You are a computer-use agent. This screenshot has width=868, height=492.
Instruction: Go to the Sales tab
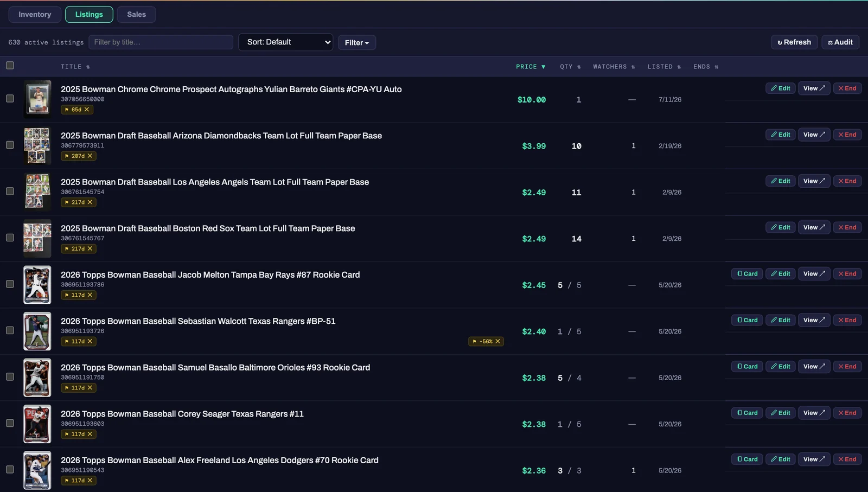click(x=137, y=15)
